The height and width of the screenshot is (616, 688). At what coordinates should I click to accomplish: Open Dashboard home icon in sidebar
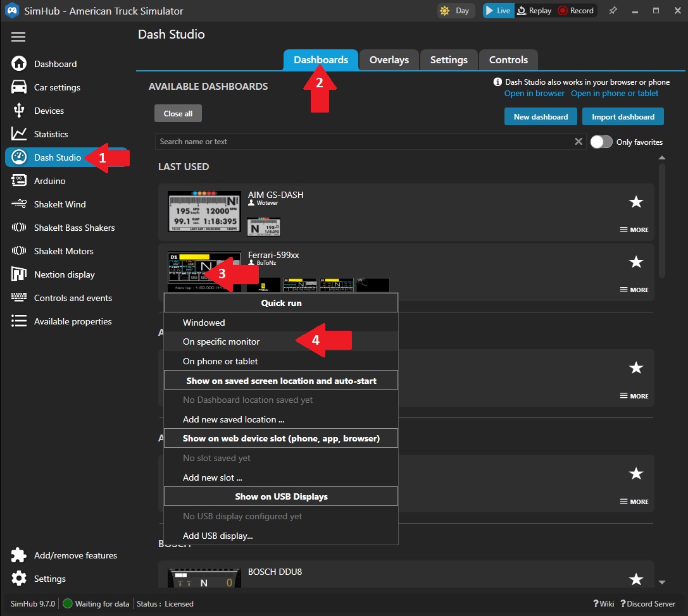click(x=19, y=64)
